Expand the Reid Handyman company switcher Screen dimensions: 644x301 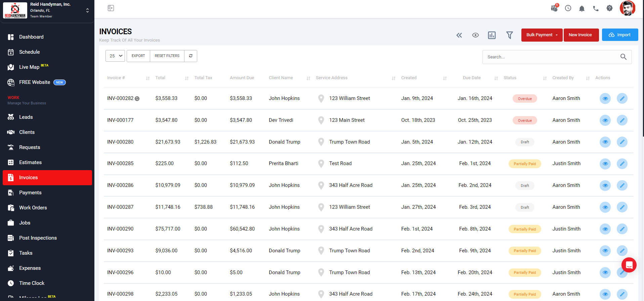[x=87, y=10]
